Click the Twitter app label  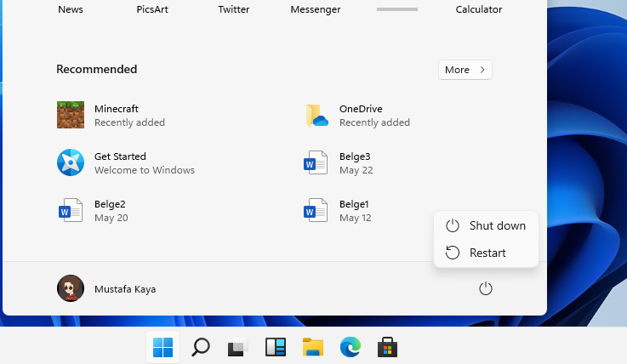pyautogui.click(x=233, y=9)
